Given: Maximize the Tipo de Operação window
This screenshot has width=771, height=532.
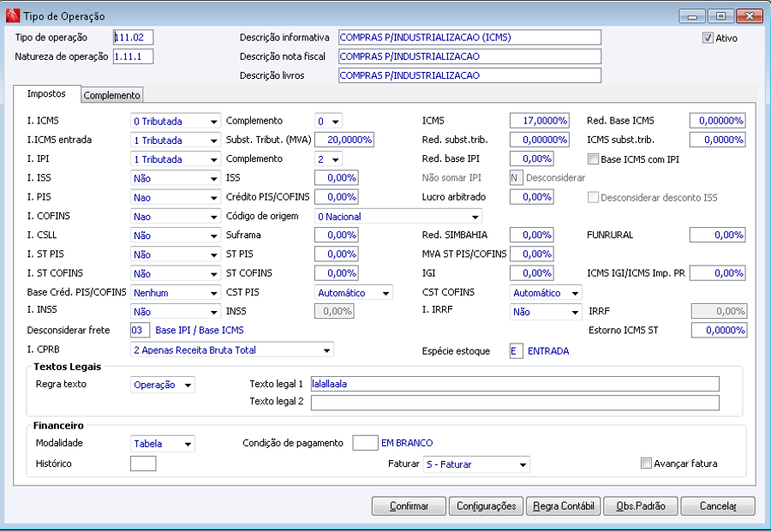Looking at the screenshot, I should (720, 16).
